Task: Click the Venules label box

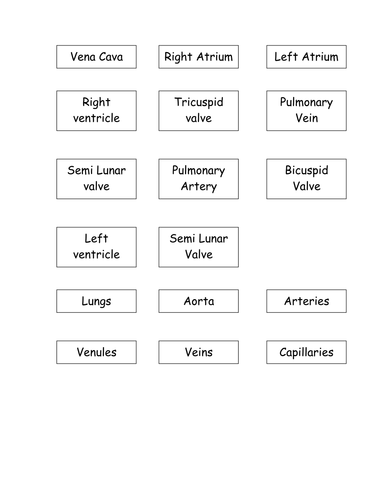Action: click(x=96, y=352)
